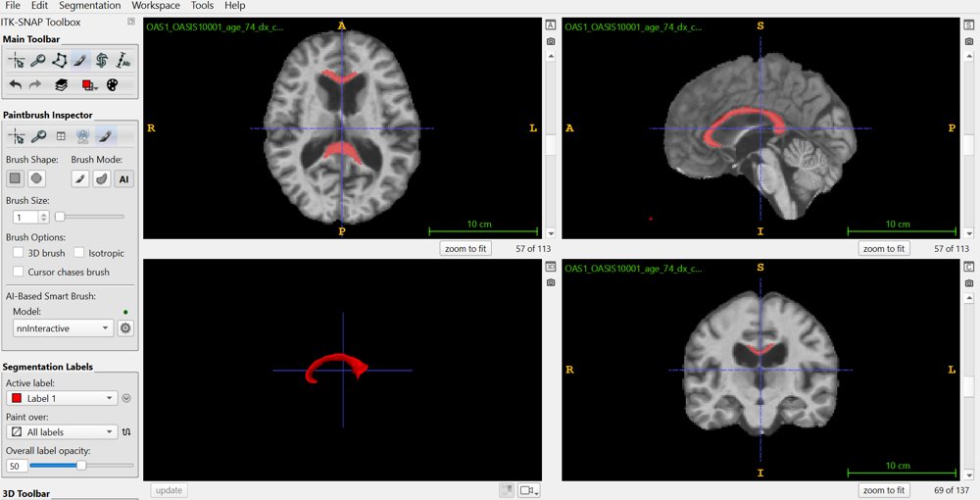The width and height of the screenshot is (980, 500).
Task: Select AI brush mode
Action: coord(123,178)
